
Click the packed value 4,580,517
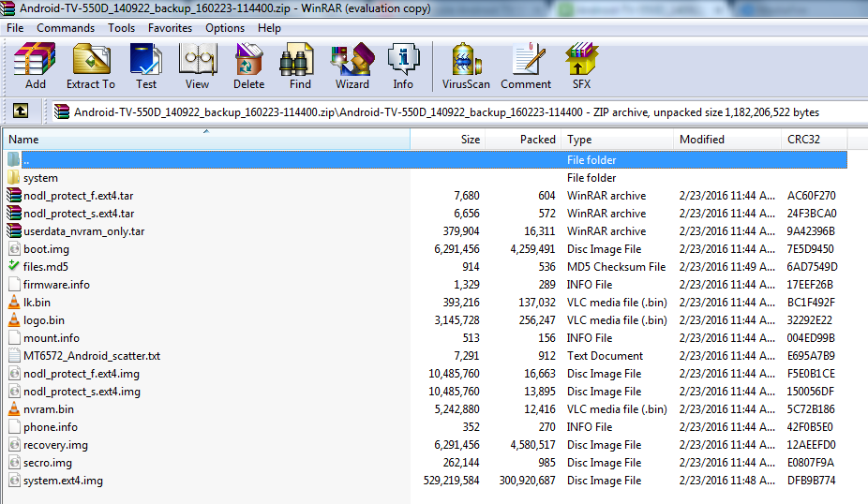click(532, 445)
